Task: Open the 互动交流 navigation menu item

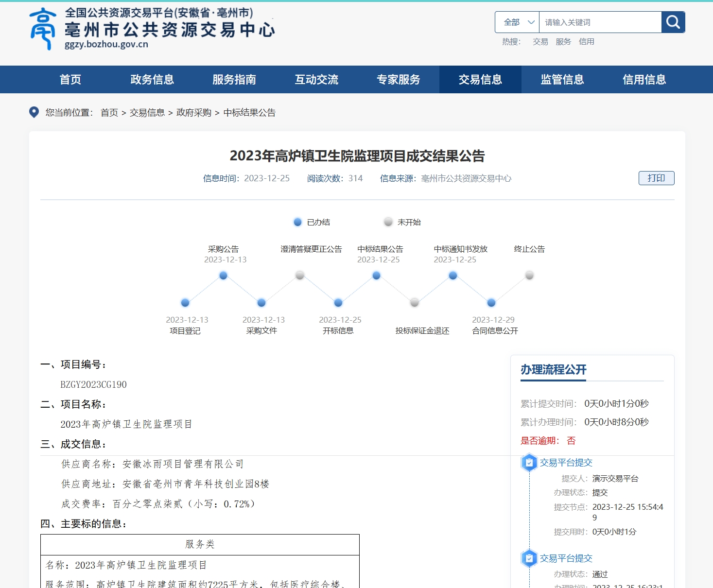Action: (x=316, y=80)
